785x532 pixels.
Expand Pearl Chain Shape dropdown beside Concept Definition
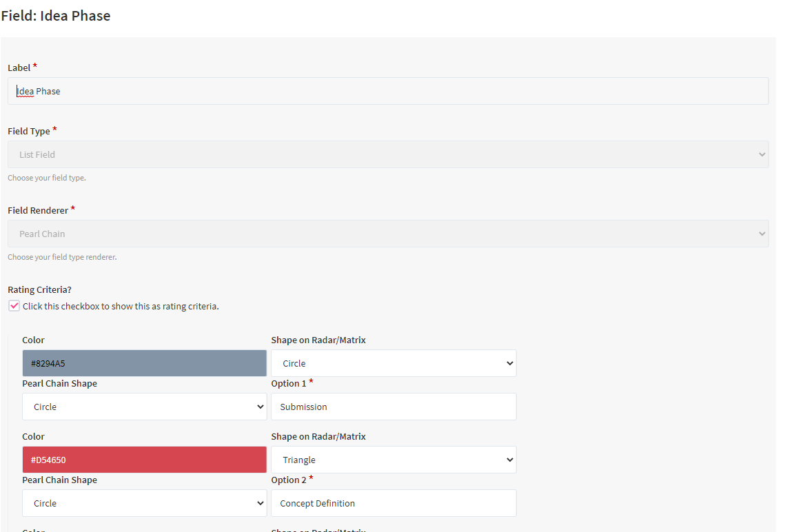(x=144, y=503)
